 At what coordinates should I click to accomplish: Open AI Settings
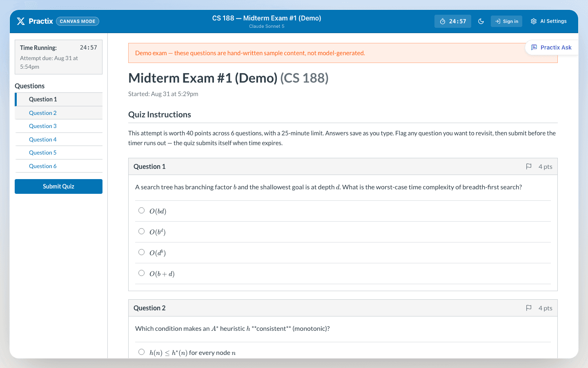pos(549,21)
